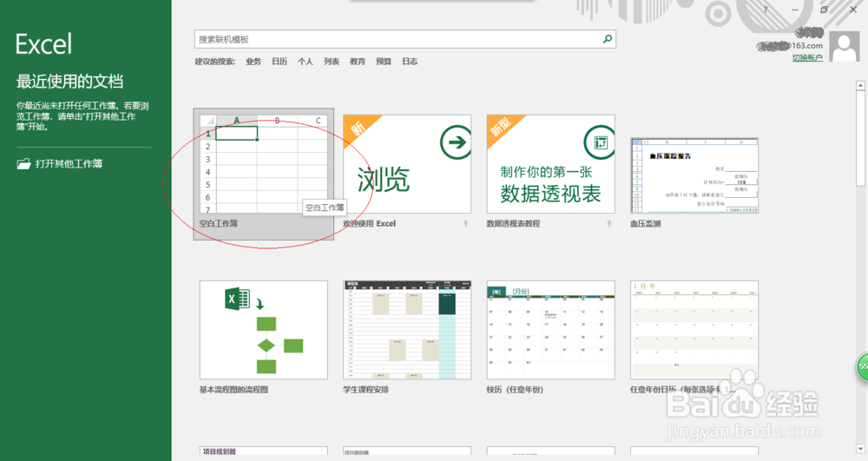Close the Excel window
The width and height of the screenshot is (868, 461).
point(853,10)
